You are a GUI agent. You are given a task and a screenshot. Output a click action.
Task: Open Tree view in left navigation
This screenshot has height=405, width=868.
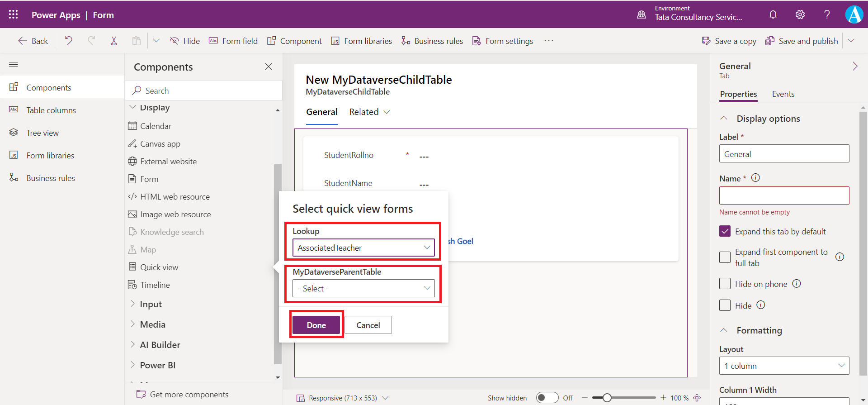tap(42, 133)
